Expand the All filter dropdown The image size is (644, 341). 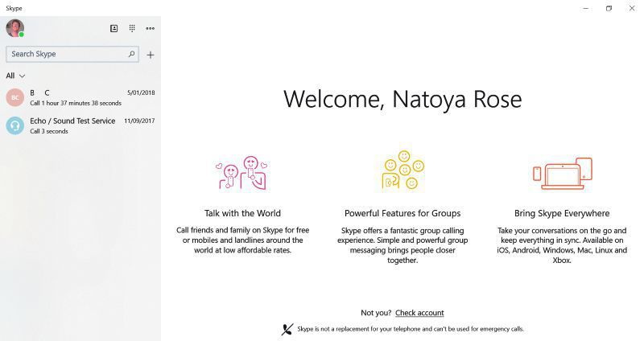tap(15, 76)
